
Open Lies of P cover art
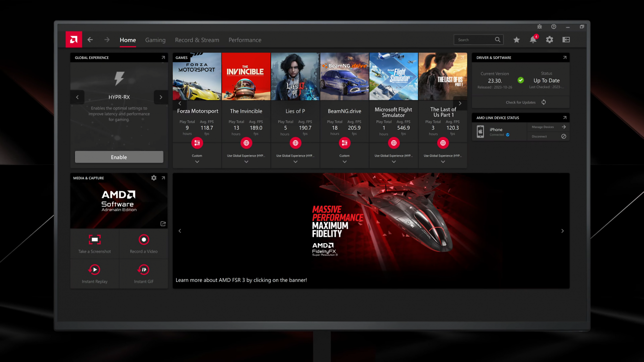click(x=295, y=77)
